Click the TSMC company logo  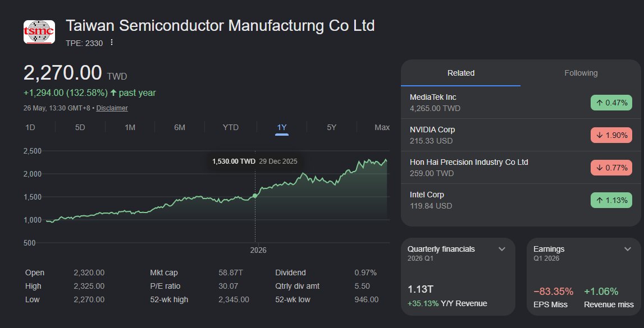39,32
